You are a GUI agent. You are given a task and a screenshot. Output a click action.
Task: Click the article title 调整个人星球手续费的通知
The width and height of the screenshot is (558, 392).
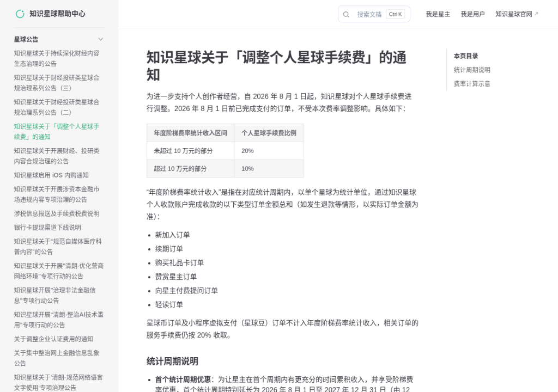click(x=276, y=66)
